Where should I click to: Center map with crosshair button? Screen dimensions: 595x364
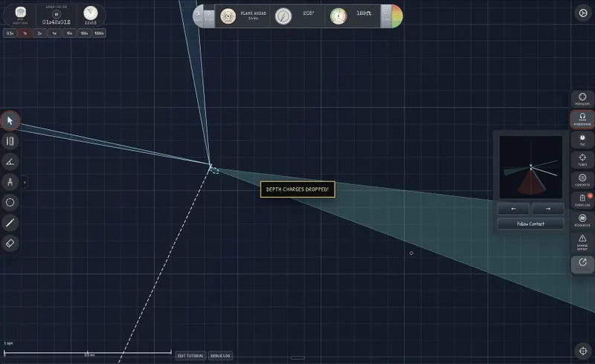tap(583, 351)
